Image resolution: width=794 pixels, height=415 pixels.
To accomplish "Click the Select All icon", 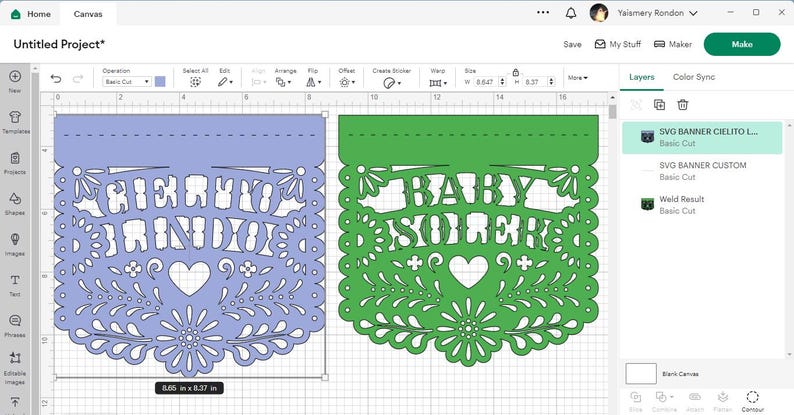I will pos(195,82).
